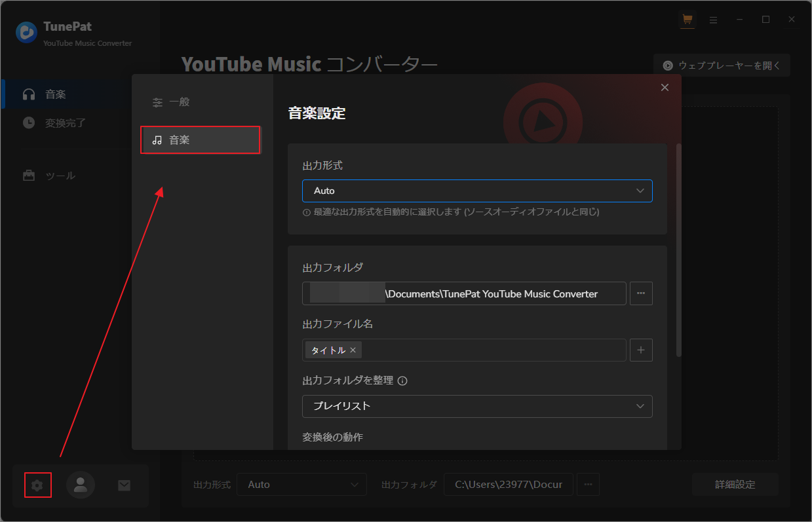Add a filename tag with plus button
The height and width of the screenshot is (522, 812).
641,350
